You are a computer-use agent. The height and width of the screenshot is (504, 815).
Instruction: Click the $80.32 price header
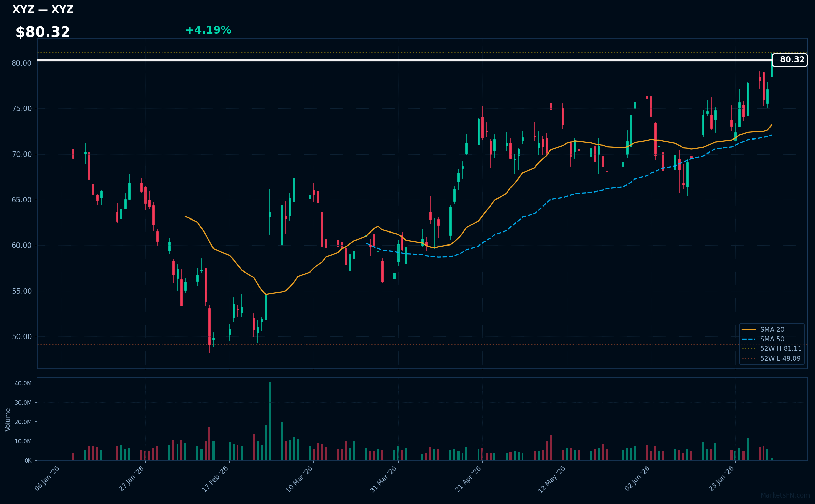pyautogui.click(x=43, y=32)
